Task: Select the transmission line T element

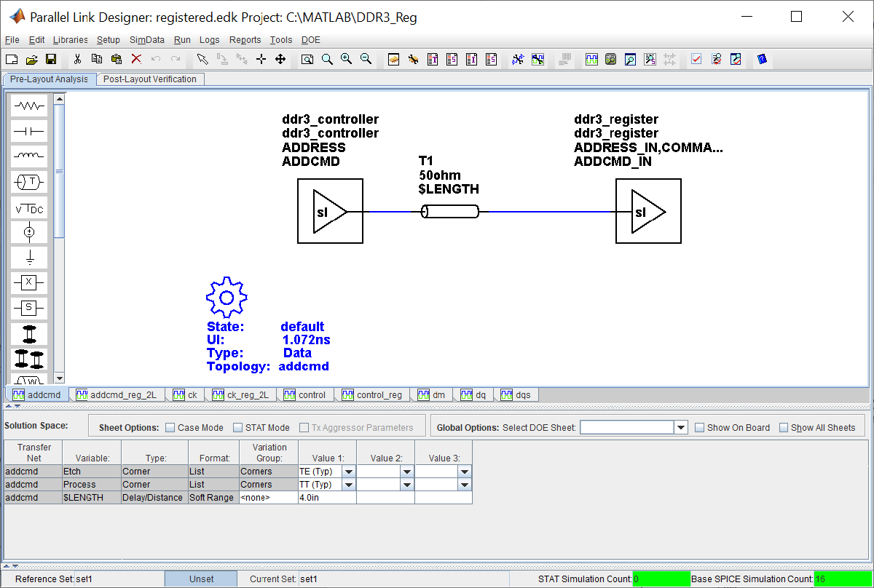Action: pyautogui.click(x=29, y=182)
